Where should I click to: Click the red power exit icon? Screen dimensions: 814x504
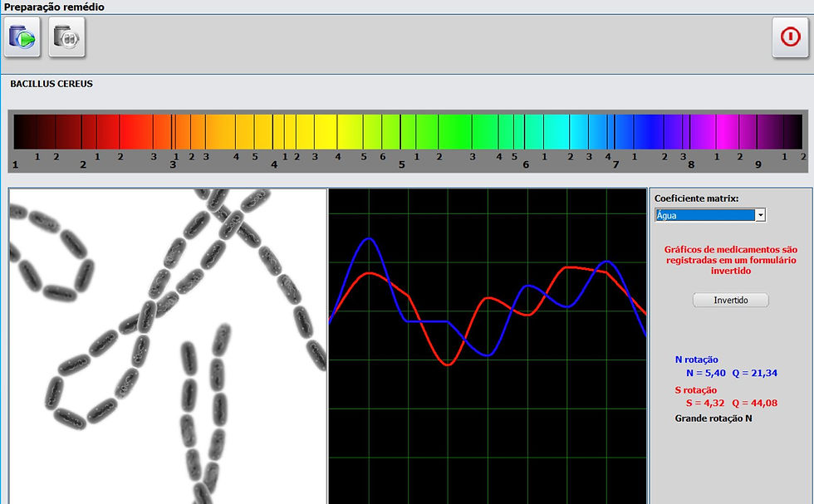(x=790, y=37)
